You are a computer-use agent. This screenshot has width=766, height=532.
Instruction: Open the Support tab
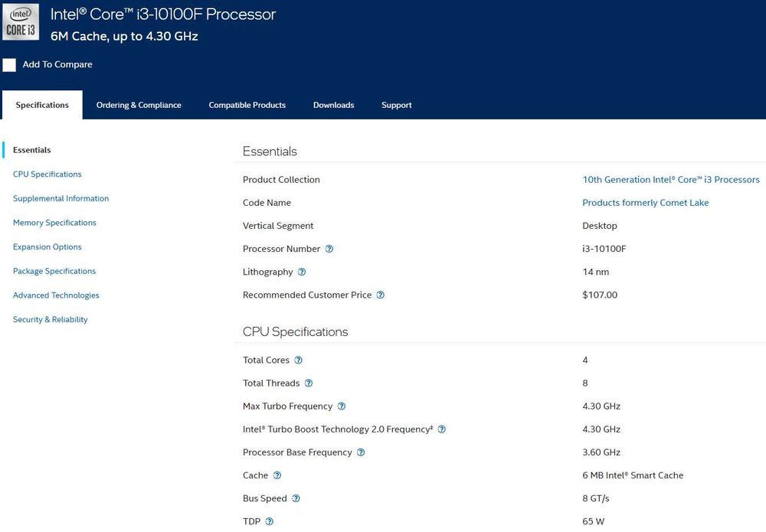tap(397, 105)
